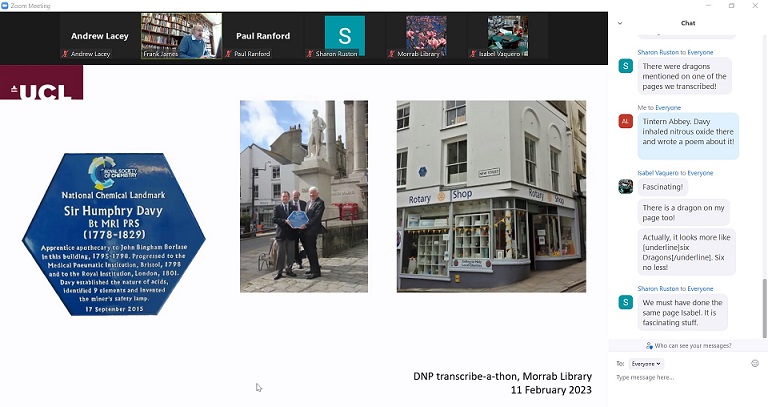The height and width of the screenshot is (407, 768).
Task: Select the Paul Ranford participant tile
Action: tap(263, 36)
